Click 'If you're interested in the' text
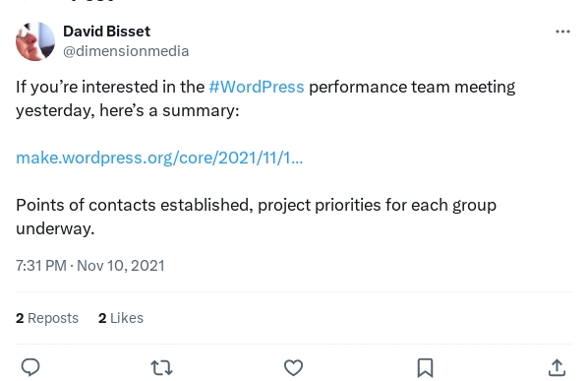This screenshot has width=588, height=381. [110, 87]
